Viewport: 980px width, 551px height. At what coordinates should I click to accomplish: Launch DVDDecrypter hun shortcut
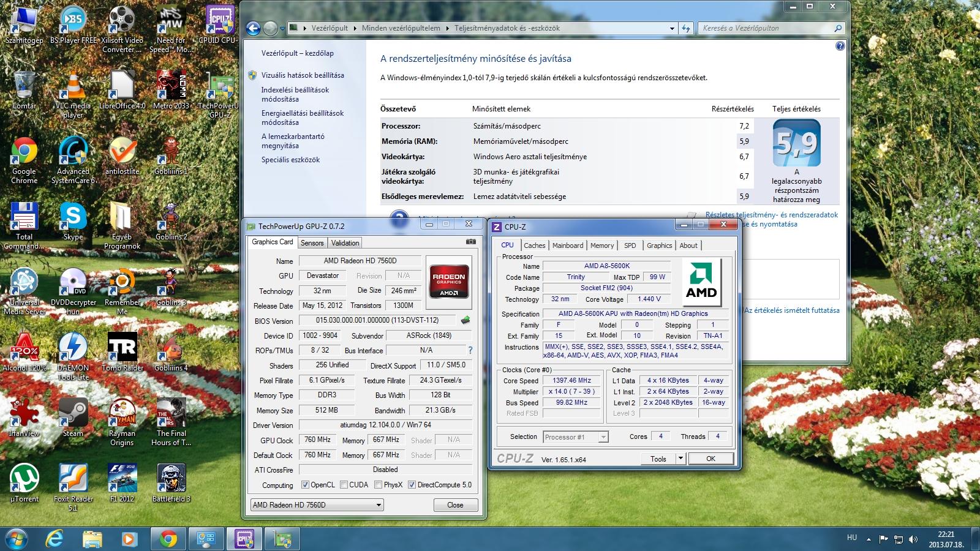[x=73, y=291]
